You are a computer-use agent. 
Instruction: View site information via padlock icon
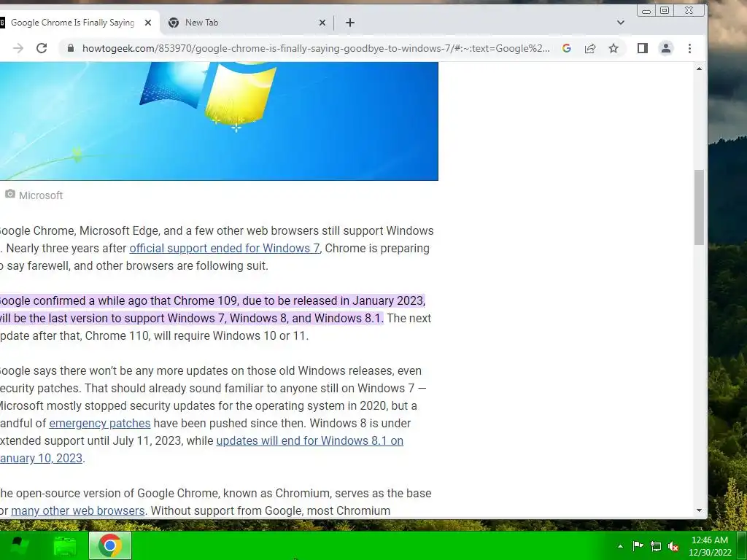pos(71,48)
